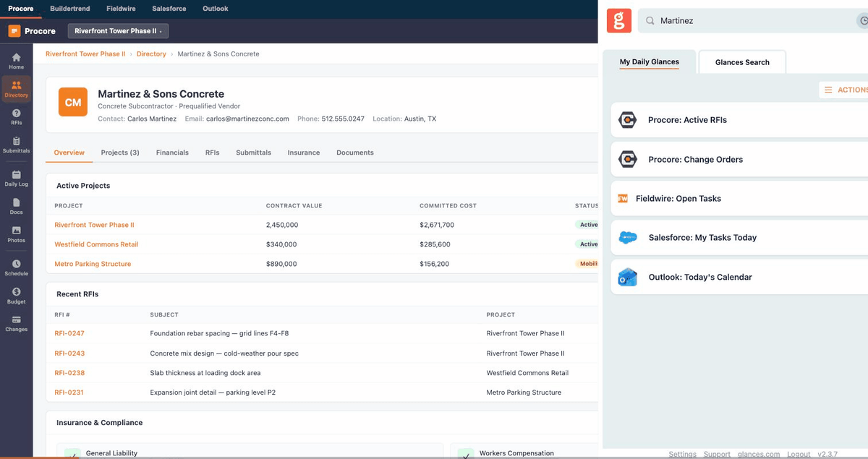The width and height of the screenshot is (868, 459).
Task: Click 'Foundation rebar spacing' RFI subject
Action: 219,333
